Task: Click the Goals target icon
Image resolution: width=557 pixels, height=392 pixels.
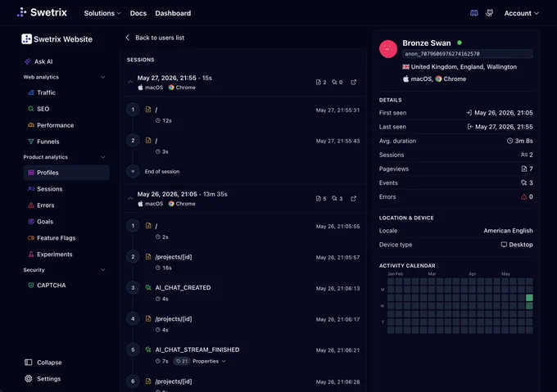Action: 31,221
